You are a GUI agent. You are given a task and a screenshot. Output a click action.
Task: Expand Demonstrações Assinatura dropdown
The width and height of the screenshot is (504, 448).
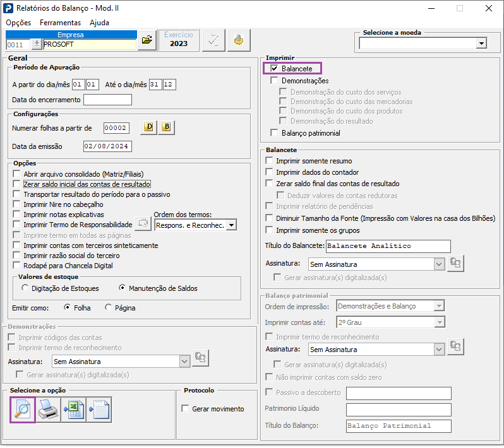coord(184,362)
